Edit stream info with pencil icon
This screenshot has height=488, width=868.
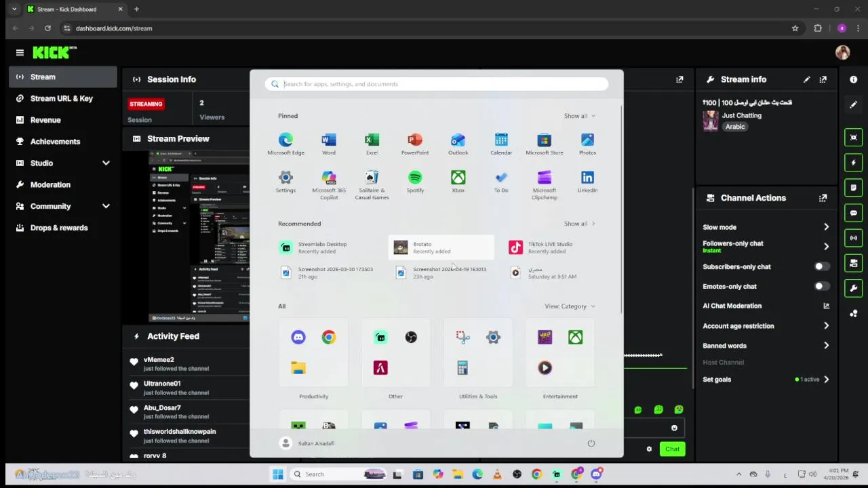806,79
